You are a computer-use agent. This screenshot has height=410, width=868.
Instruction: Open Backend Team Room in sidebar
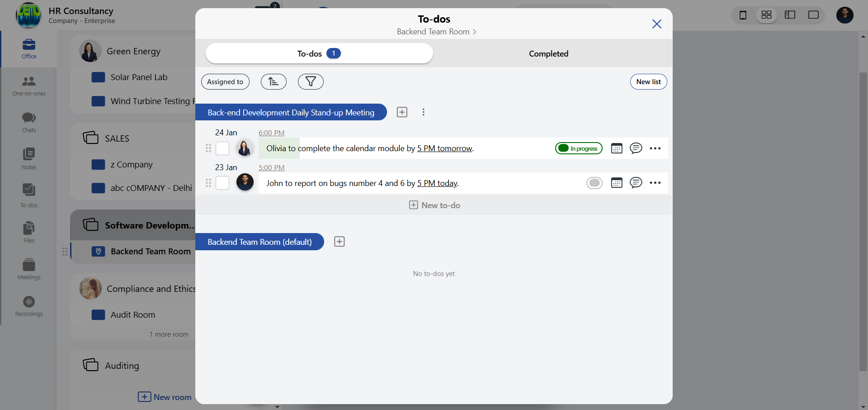(x=151, y=251)
